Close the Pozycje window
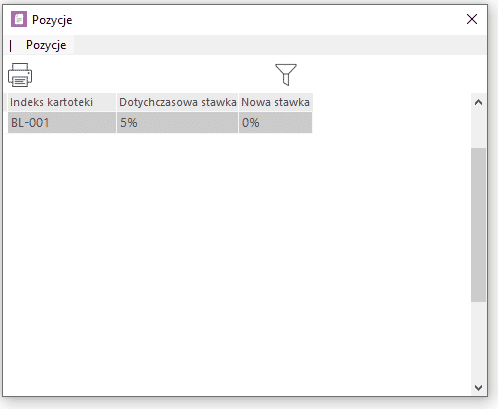This screenshot has width=498, height=409. [x=472, y=19]
